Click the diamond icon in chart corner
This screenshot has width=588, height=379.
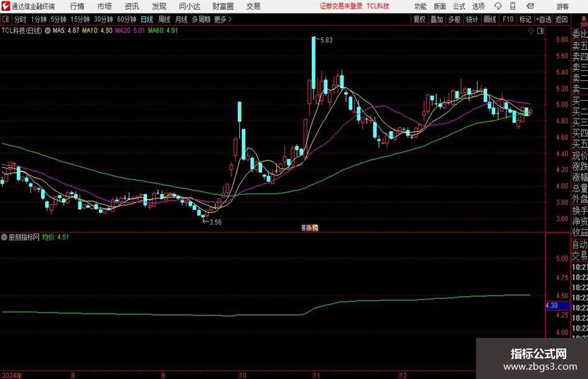coord(531,31)
